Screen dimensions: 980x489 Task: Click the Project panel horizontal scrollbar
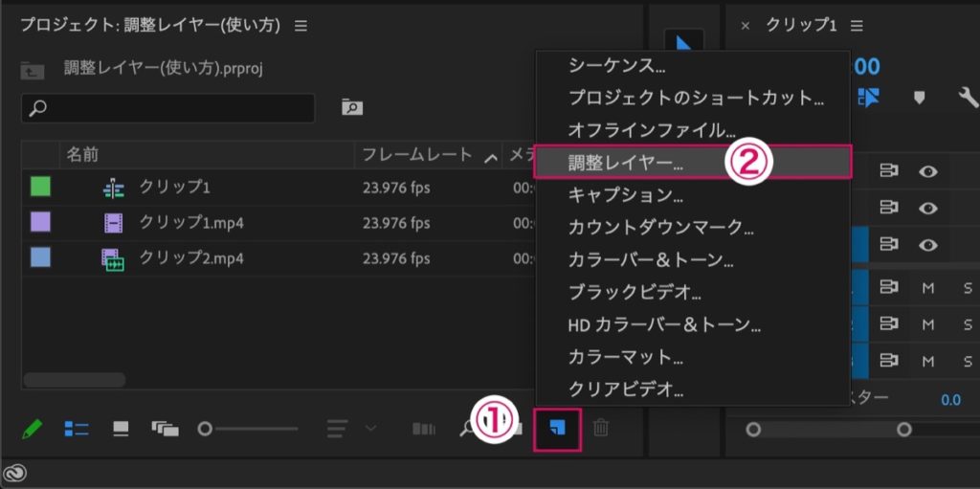75,380
